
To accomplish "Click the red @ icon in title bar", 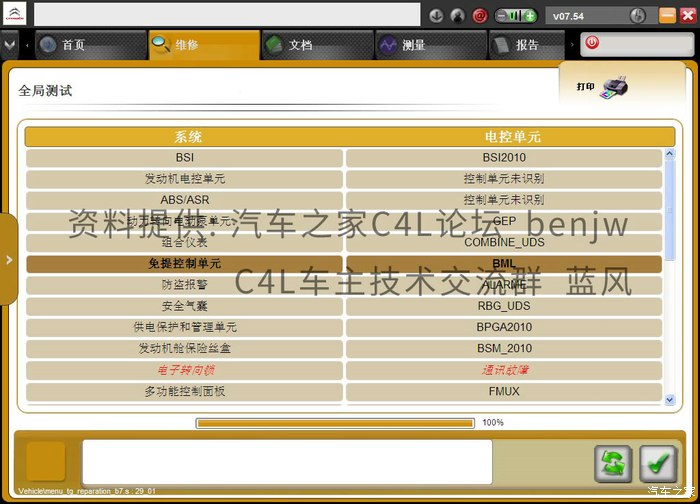I will [480, 16].
